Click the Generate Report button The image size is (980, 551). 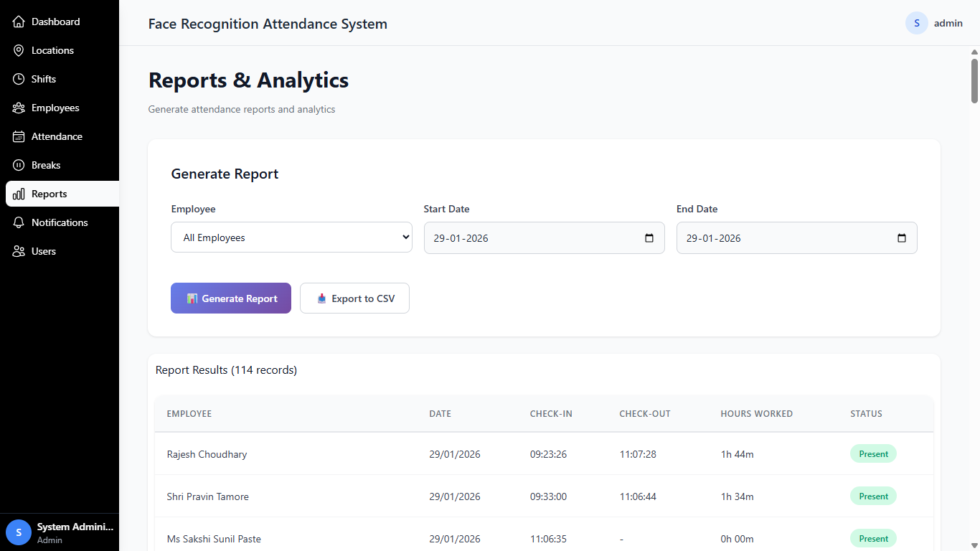point(230,298)
